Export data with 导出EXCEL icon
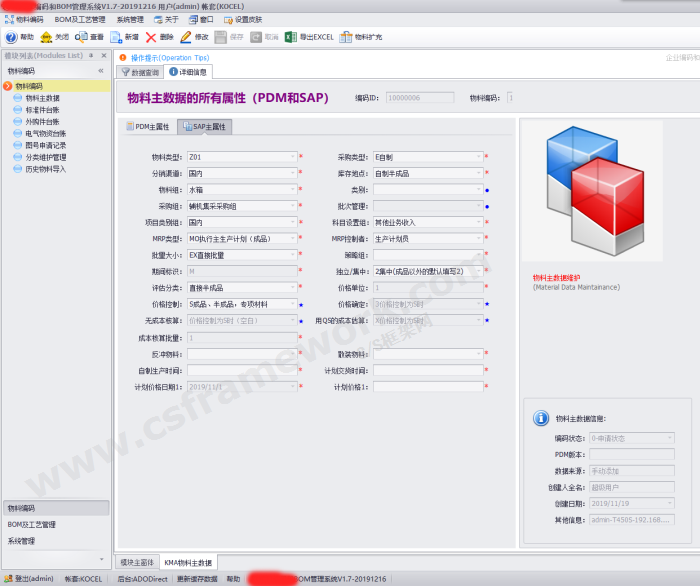Image resolution: width=700 pixels, height=586 pixels. (x=291, y=37)
